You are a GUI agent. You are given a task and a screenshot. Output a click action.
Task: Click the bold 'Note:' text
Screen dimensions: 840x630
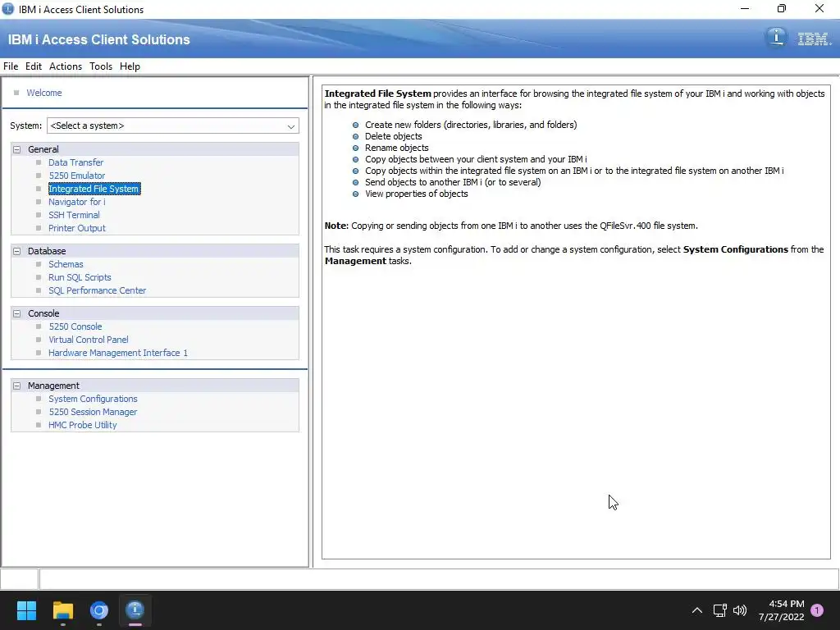336,226
